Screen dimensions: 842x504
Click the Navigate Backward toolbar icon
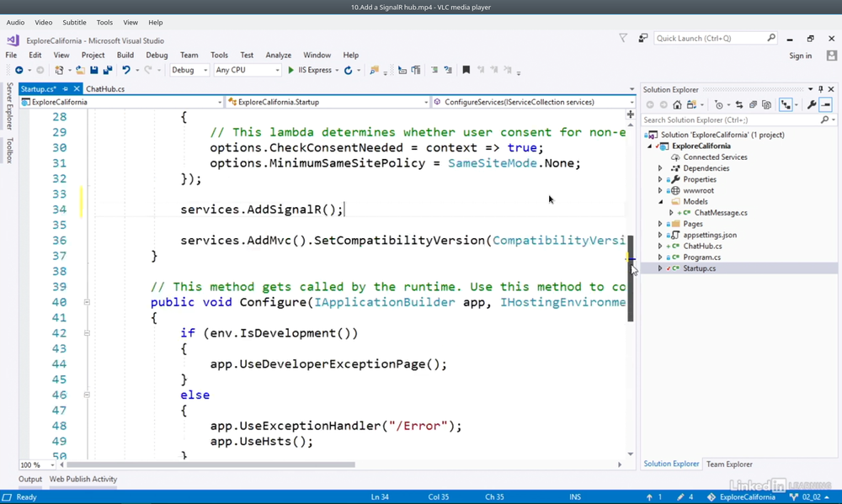[19, 71]
